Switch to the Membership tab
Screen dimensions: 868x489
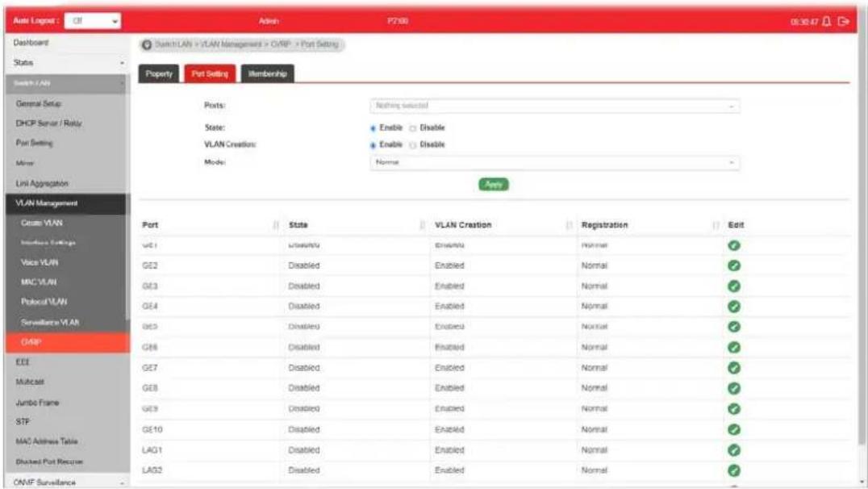(267, 73)
